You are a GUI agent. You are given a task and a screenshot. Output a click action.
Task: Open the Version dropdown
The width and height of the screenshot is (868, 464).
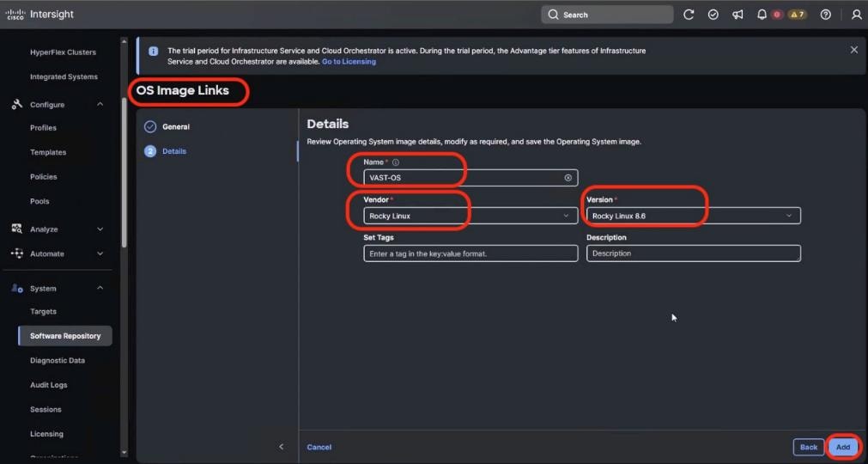point(694,216)
